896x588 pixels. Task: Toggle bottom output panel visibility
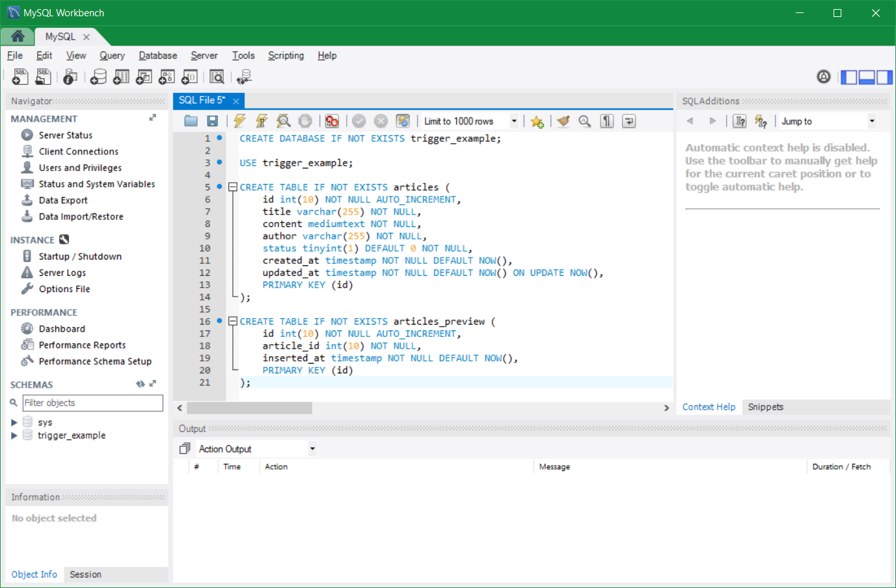867,77
